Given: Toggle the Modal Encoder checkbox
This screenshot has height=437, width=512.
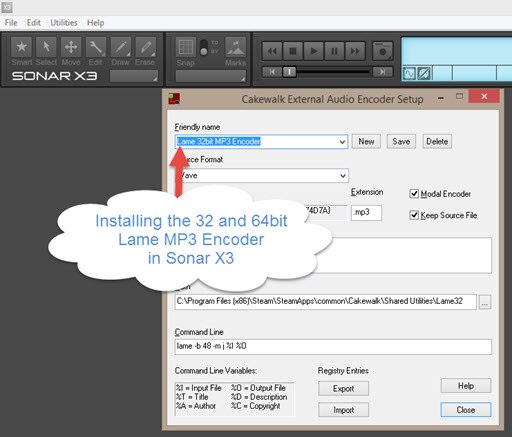Looking at the screenshot, I should click(414, 194).
